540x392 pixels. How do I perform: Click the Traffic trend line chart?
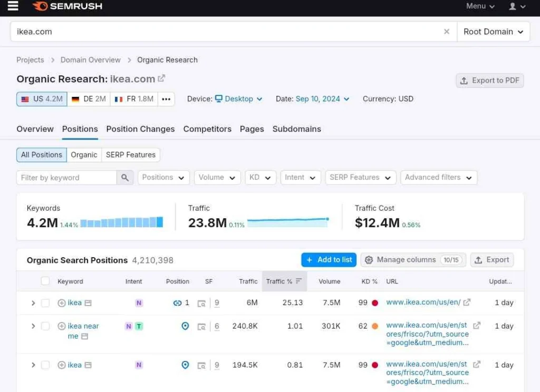pyautogui.click(x=288, y=222)
